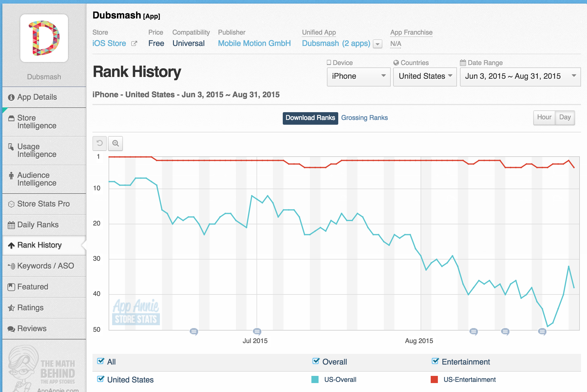Click the chart zoom magnifier icon
The width and height of the screenshot is (587, 392).
coord(115,143)
